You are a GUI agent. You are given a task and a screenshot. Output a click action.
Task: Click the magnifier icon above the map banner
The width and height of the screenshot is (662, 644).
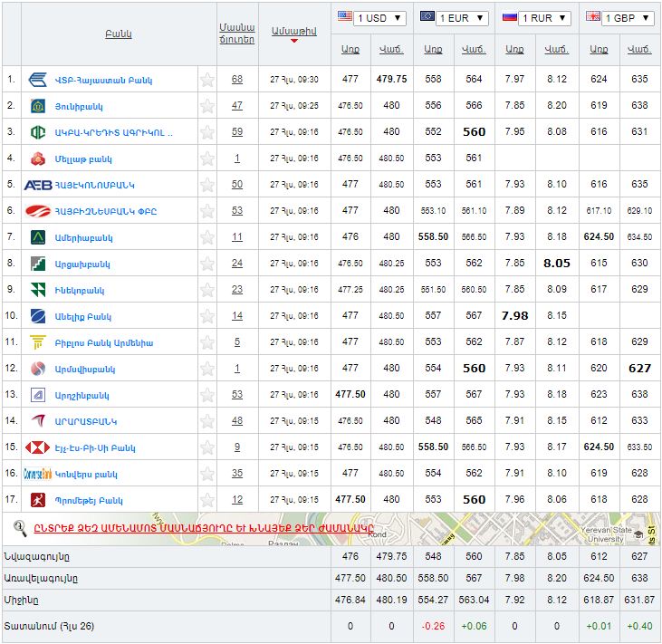click(20, 527)
